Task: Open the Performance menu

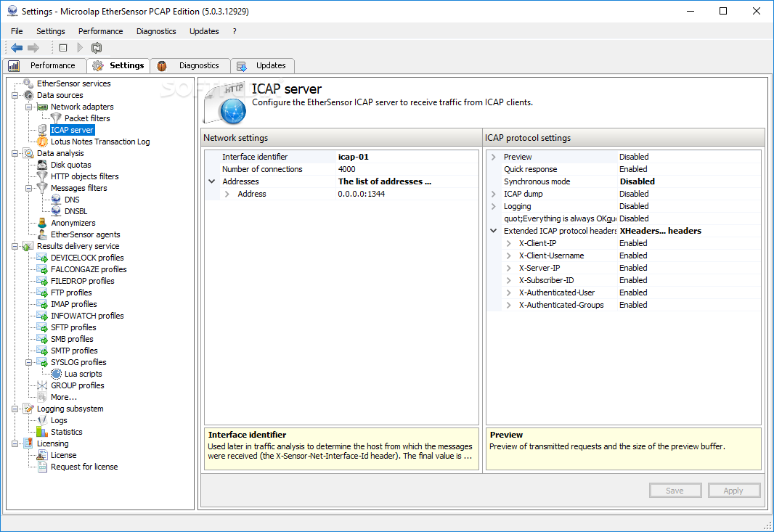Action: [100, 31]
